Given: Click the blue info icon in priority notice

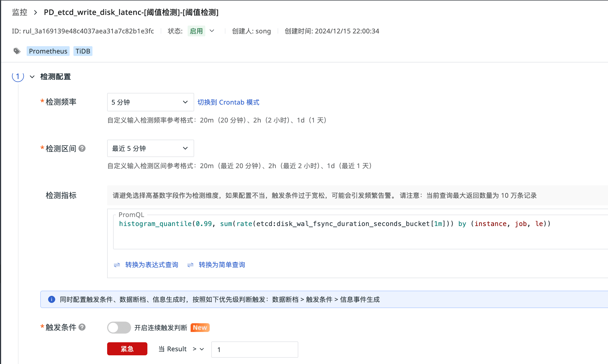Looking at the screenshot, I should click(51, 299).
